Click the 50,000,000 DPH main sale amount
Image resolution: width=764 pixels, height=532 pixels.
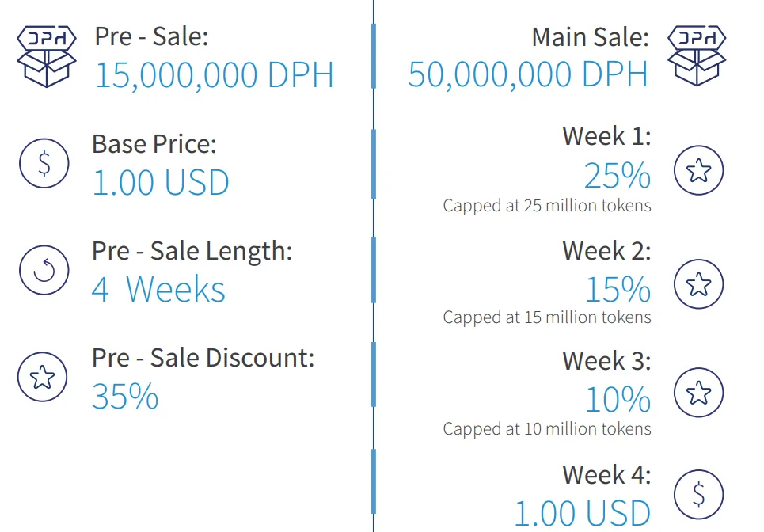(528, 74)
